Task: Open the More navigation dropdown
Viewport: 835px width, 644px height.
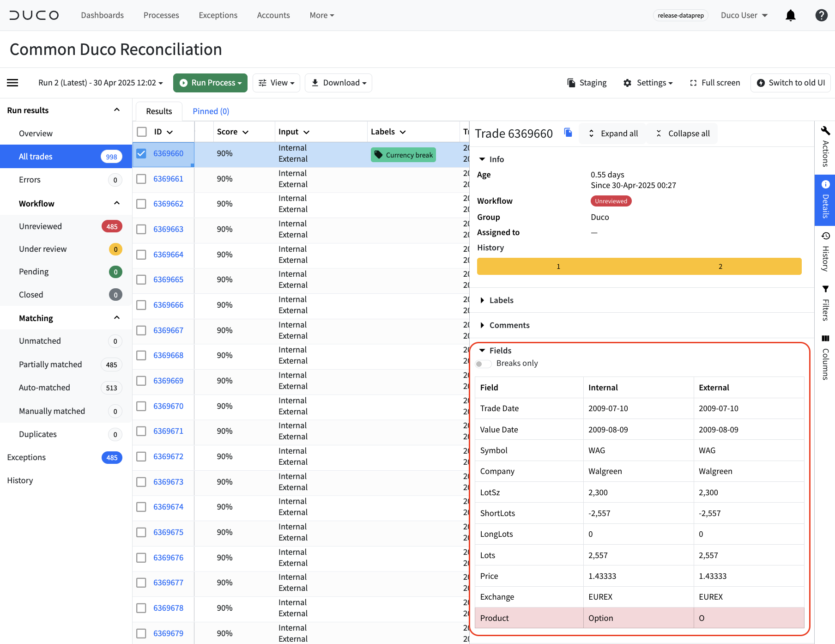Action: point(322,15)
